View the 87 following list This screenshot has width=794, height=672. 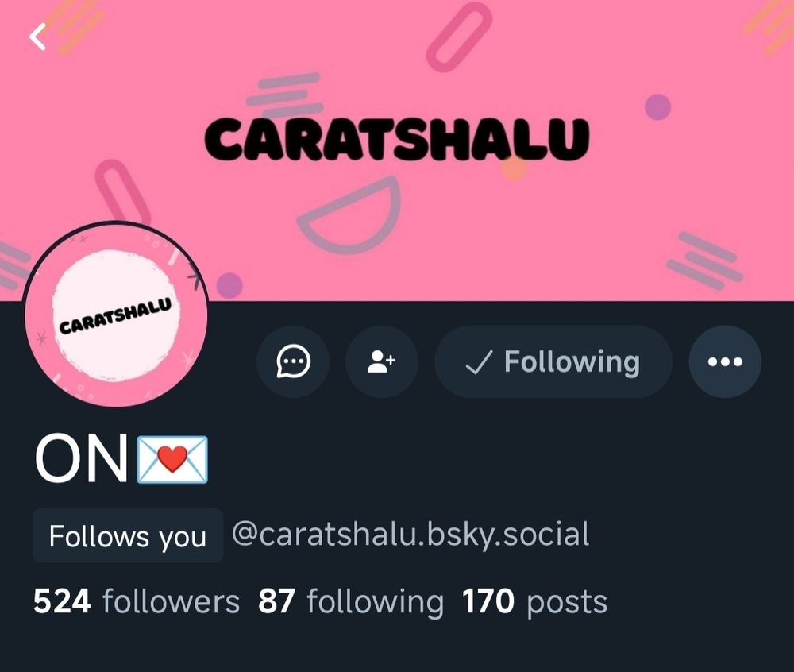click(x=351, y=601)
